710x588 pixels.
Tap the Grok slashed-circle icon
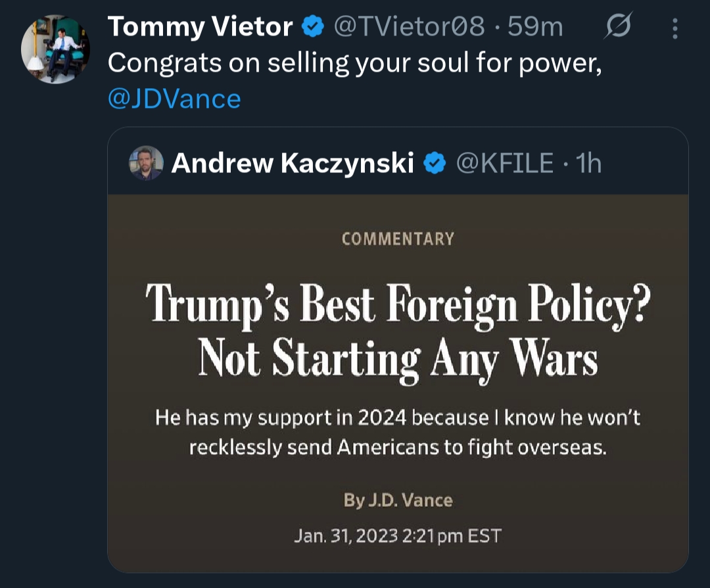618,27
